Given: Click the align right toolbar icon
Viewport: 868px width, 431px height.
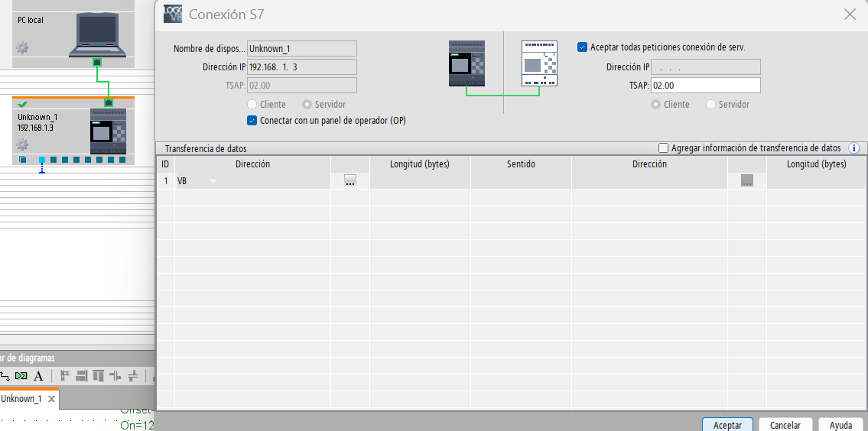Looking at the screenshot, I should pyautogui.click(x=81, y=376).
